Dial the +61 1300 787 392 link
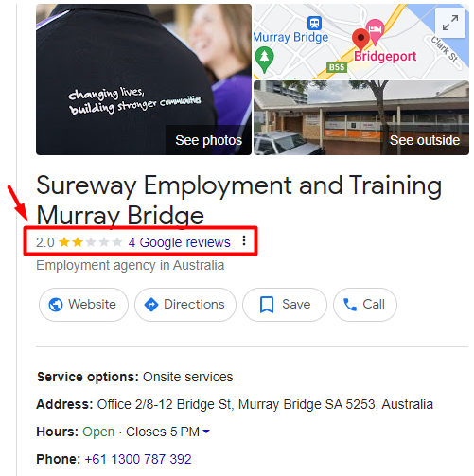Viewport: 474px width, 476px height. [x=138, y=459]
